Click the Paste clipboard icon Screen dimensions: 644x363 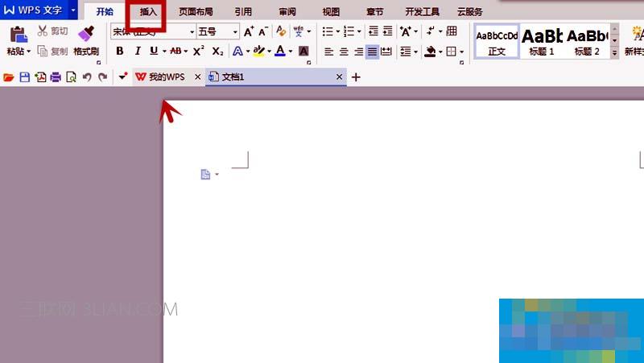[19, 35]
